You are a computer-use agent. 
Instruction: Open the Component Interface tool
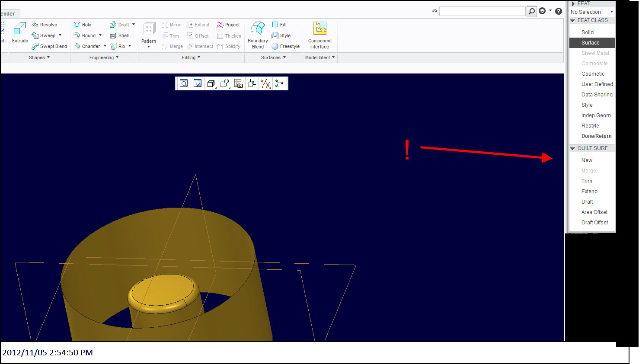click(320, 35)
